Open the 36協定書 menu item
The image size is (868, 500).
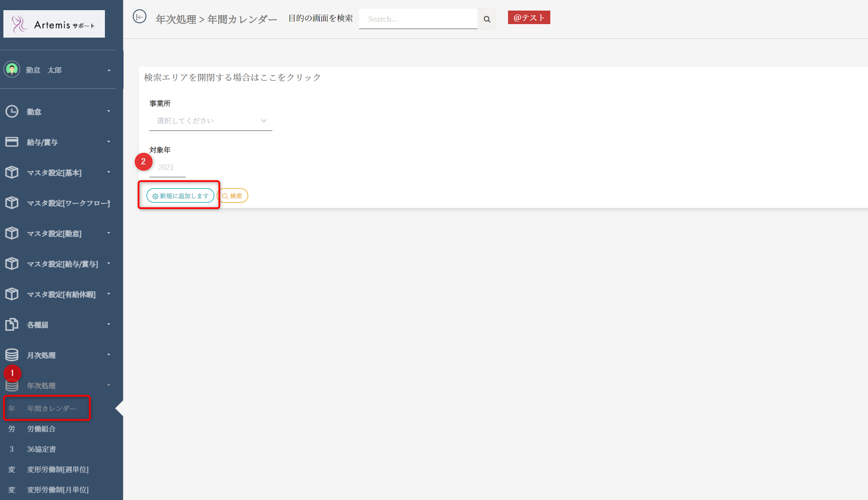point(41,449)
